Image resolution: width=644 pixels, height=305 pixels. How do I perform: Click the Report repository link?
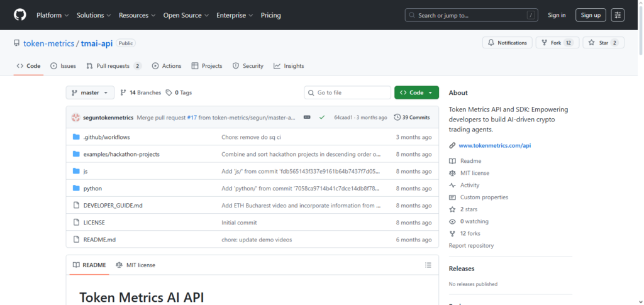point(471,245)
